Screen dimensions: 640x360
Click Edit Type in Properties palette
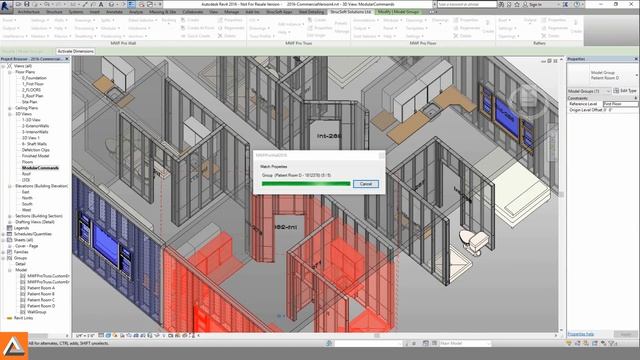click(625, 91)
